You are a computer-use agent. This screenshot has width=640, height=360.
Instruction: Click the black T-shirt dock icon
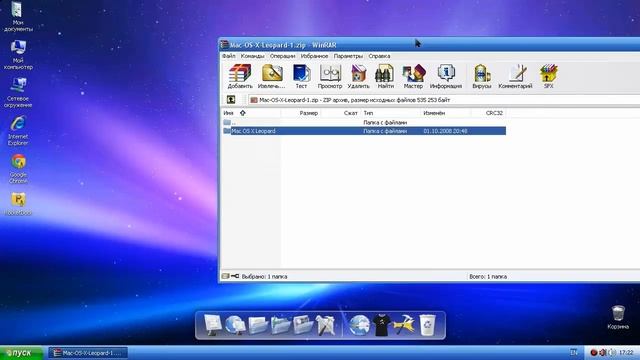[382, 325]
